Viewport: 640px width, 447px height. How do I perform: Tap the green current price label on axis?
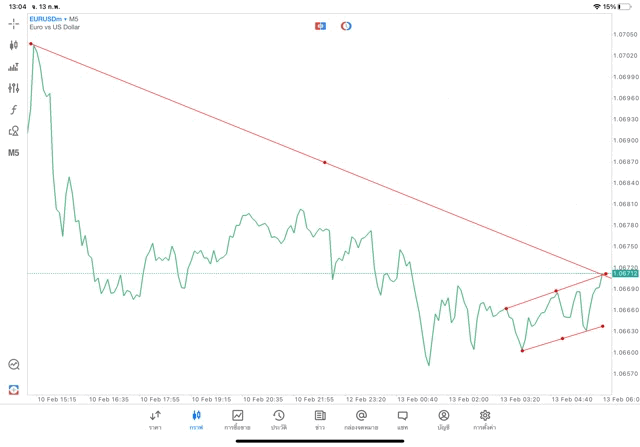[626, 273]
